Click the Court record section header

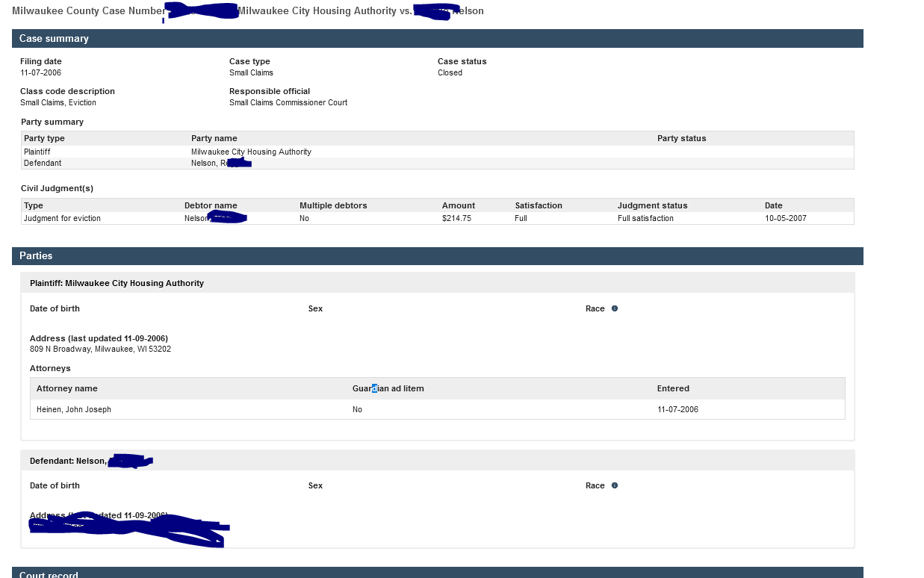click(438, 573)
